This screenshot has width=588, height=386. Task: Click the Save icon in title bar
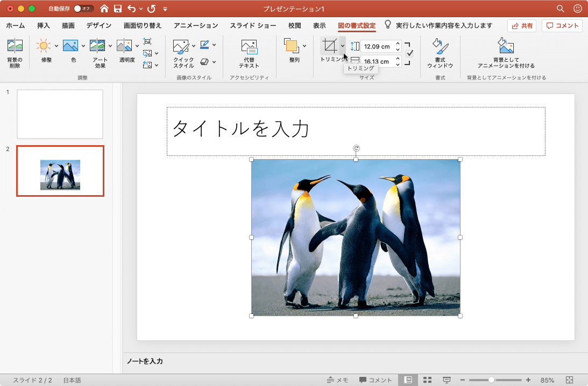[118, 9]
